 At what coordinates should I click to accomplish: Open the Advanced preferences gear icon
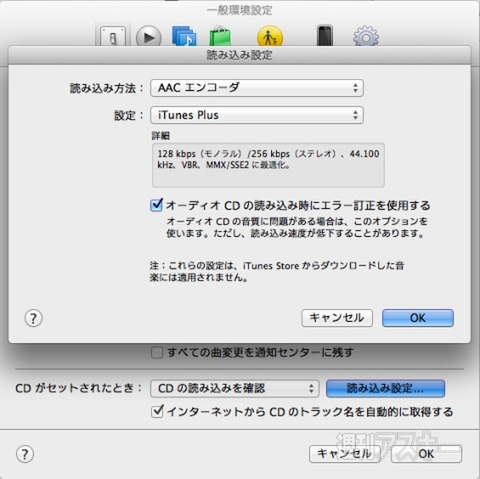tap(366, 37)
